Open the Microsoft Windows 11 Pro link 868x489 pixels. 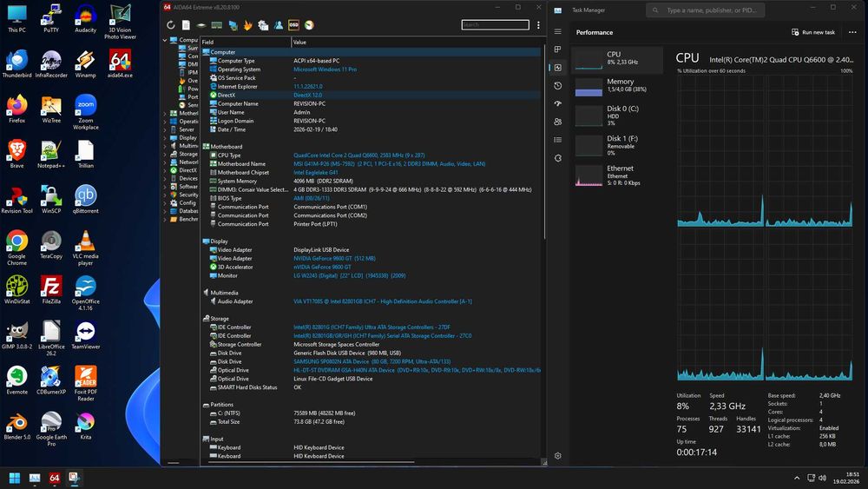325,69
